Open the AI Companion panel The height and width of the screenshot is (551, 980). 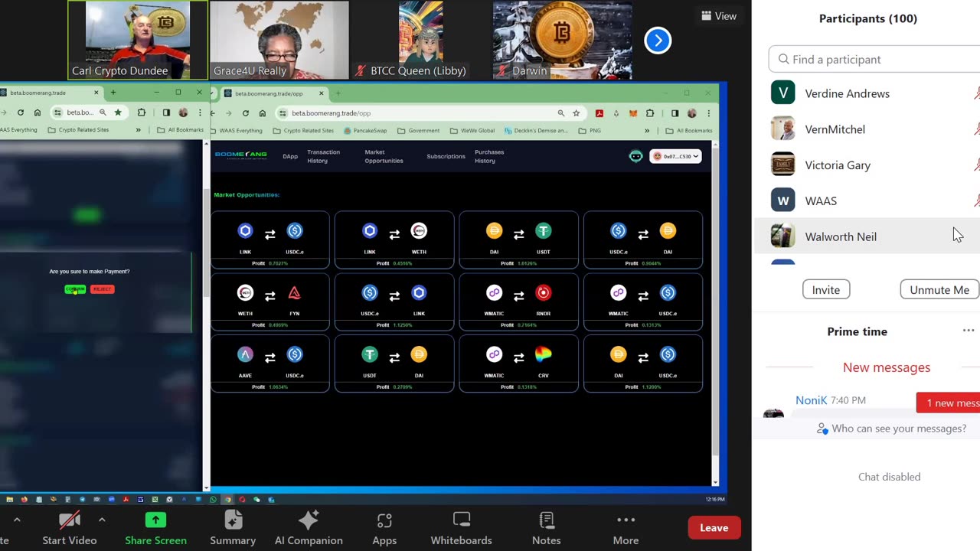[309, 528]
